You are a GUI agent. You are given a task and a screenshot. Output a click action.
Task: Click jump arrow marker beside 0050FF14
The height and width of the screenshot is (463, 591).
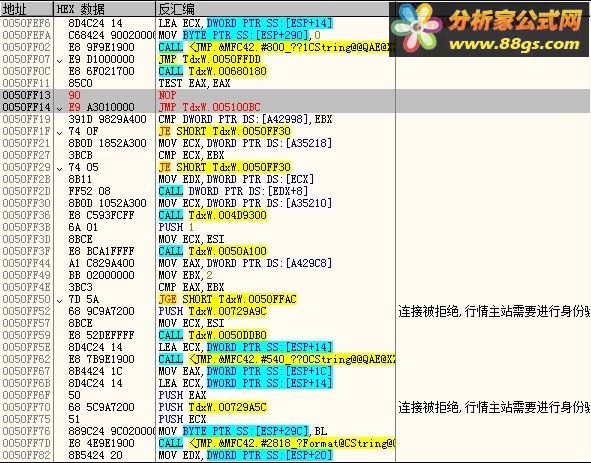tap(60, 108)
